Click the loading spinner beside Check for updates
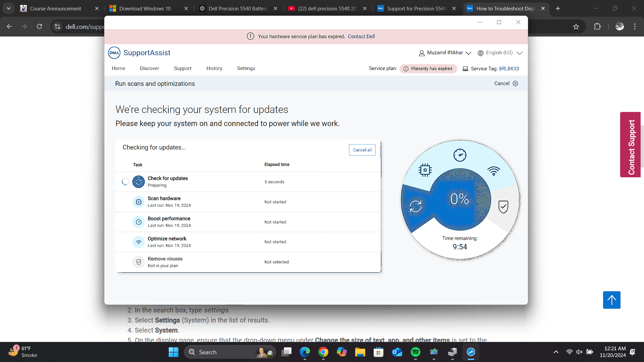The width and height of the screenshot is (644, 362). click(x=125, y=182)
